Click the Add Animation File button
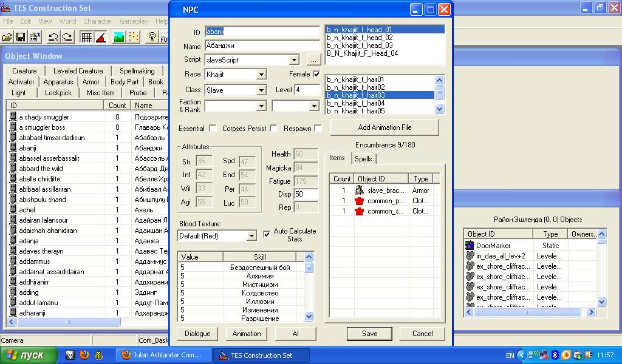This screenshot has width=622, height=364. [x=384, y=127]
